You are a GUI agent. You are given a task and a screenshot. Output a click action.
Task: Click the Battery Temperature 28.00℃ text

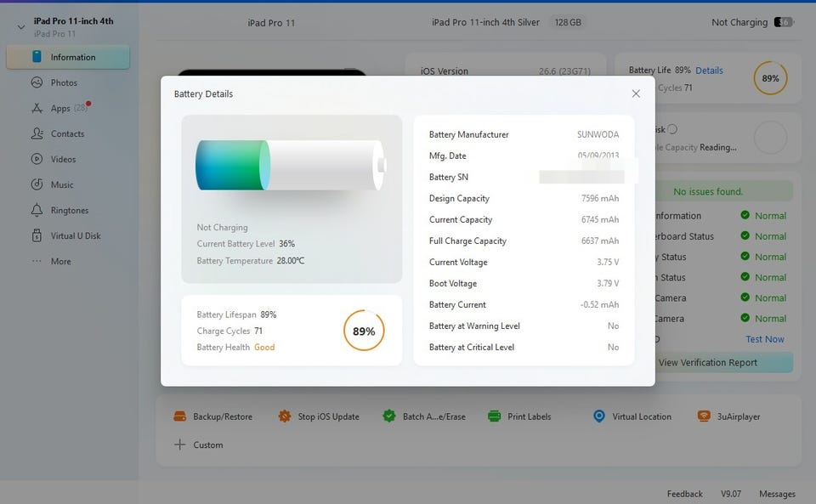coord(250,261)
